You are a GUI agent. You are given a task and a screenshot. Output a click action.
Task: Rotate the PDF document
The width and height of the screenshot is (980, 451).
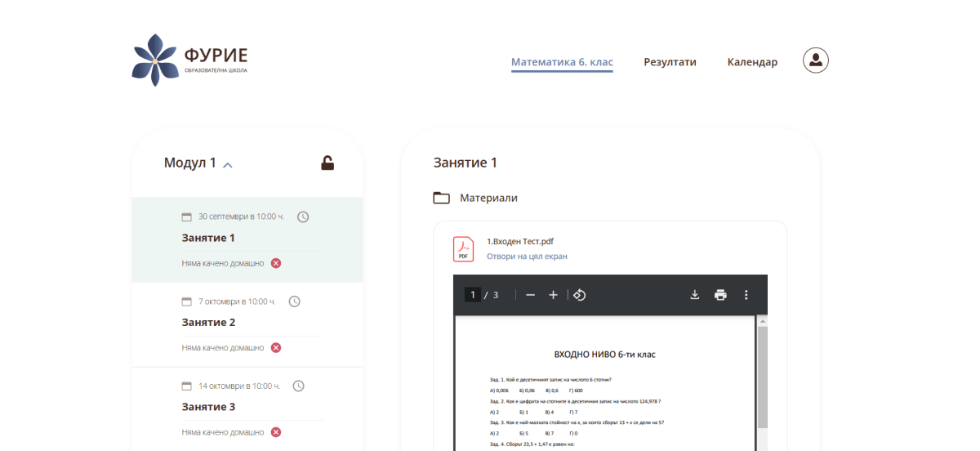579,295
